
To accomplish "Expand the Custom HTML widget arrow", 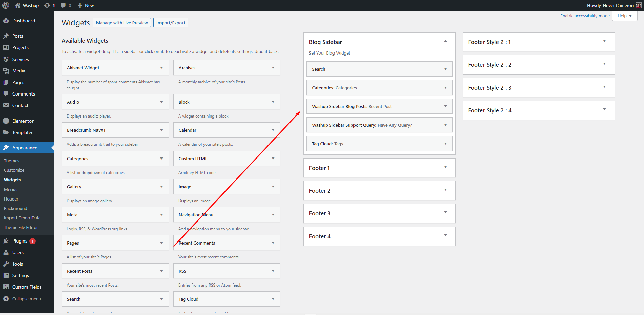I will coord(273,159).
